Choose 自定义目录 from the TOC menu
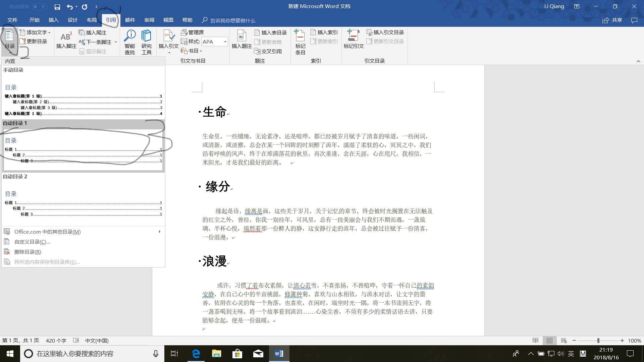Image resolution: width=644 pixels, height=362 pixels. pos(32,241)
